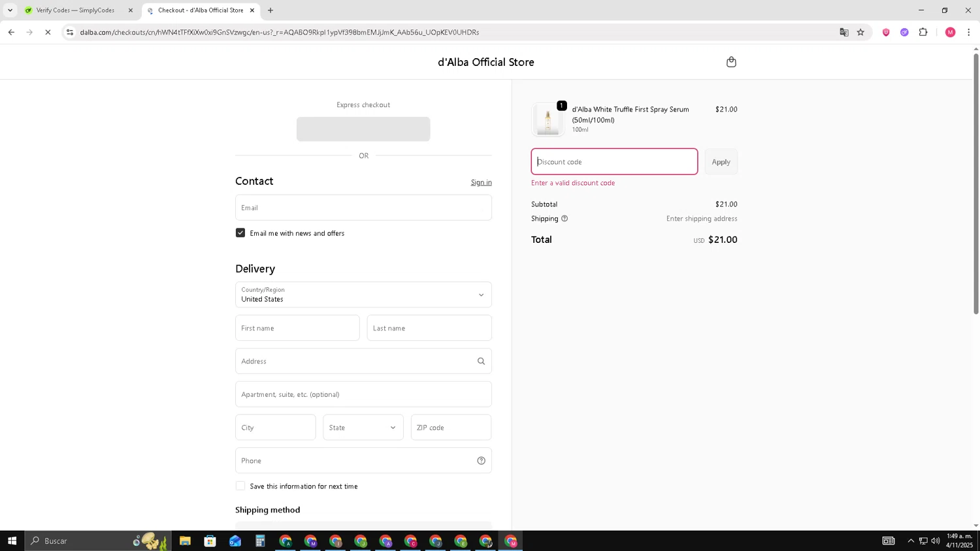This screenshot has width=980, height=551.
Task: Click the City input field
Action: (275, 428)
